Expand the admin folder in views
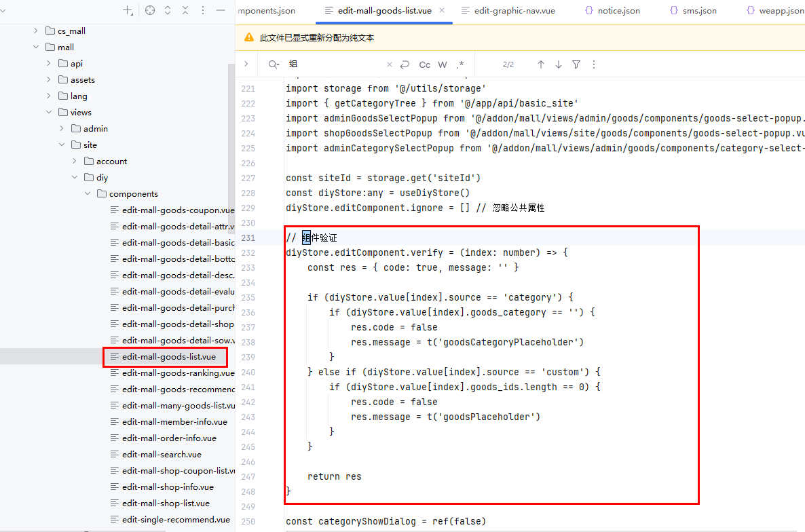Image resolution: width=805 pixels, height=532 pixels. tap(62, 129)
